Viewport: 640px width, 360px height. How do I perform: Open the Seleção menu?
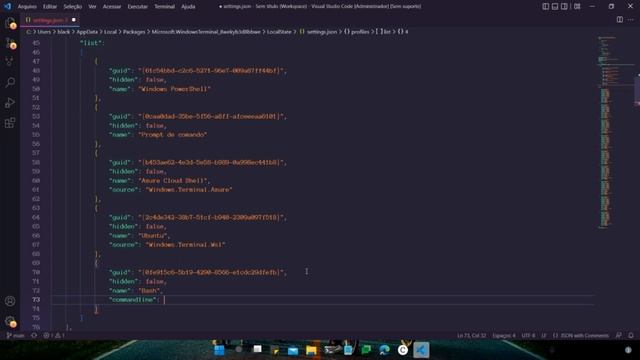coord(73,6)
